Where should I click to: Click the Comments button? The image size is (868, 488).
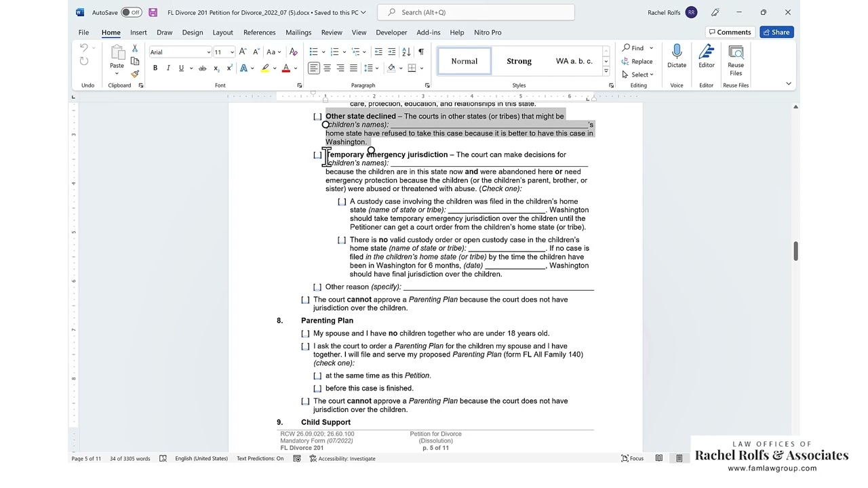730,32
